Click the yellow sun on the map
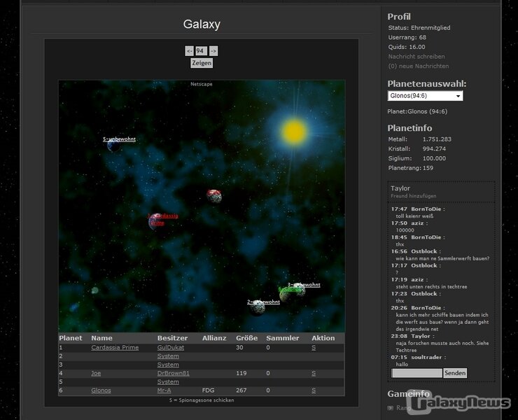This screenshot has height=420, width=518. coord(294,132)
